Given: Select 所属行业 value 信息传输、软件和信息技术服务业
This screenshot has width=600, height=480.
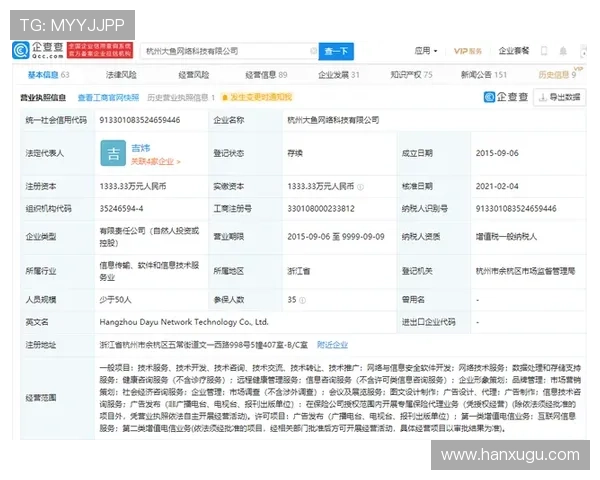Looking at the screenshot, I should pyautogui.click(x=149, y=271).
